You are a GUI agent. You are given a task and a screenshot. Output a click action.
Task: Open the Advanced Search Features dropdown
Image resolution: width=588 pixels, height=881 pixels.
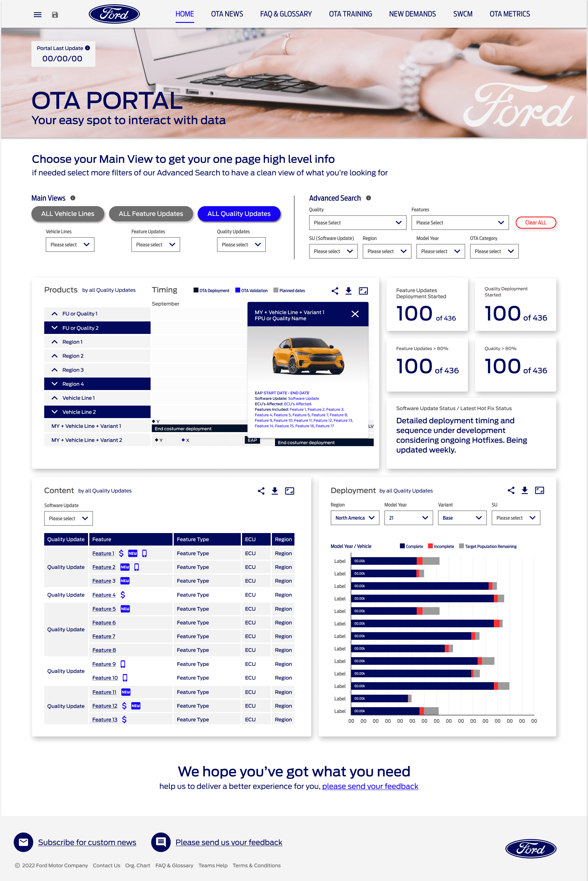coord(460,222)
